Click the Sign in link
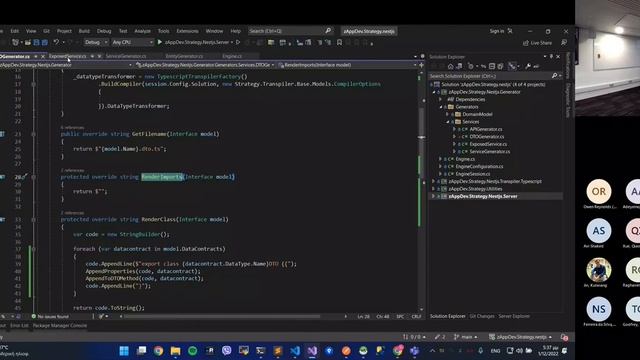 pyautogui.click(x=497, y=31)
